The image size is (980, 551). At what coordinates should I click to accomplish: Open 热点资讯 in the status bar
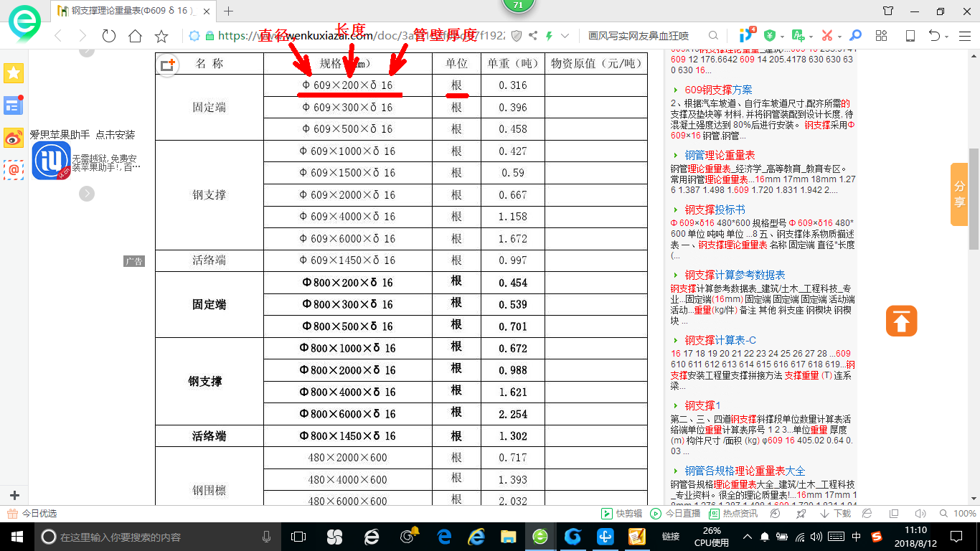point(733,514)
